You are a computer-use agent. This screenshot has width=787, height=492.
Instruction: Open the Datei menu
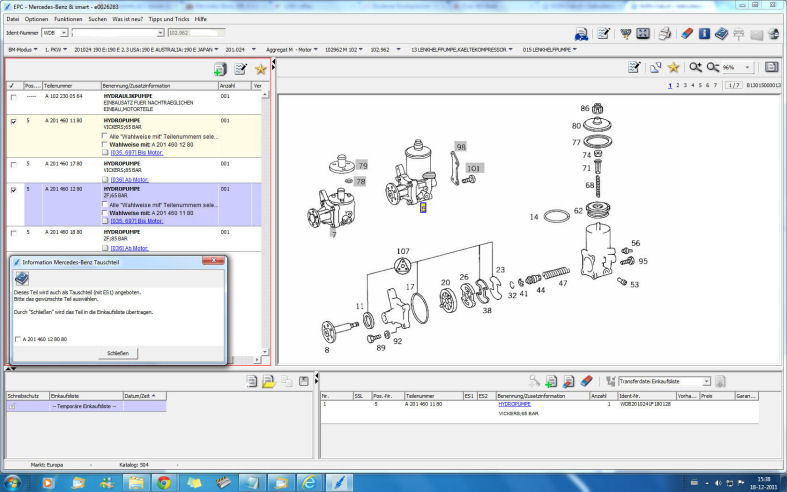[13, 19]
